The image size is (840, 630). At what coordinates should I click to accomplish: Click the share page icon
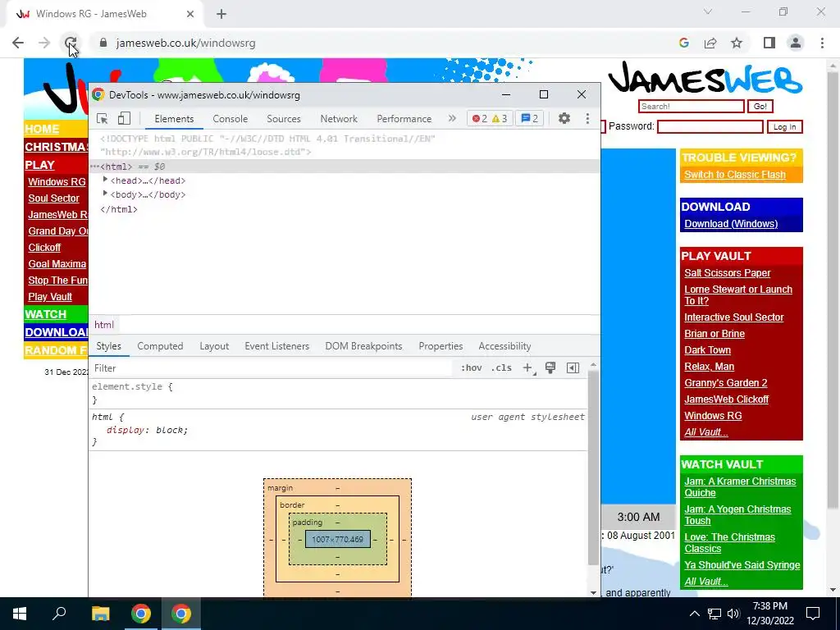point(710,43)
